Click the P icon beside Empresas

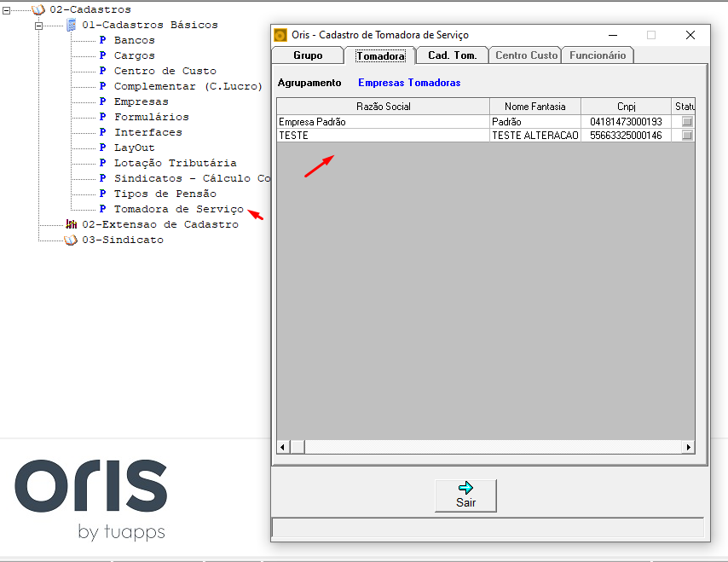coord(102,101)
